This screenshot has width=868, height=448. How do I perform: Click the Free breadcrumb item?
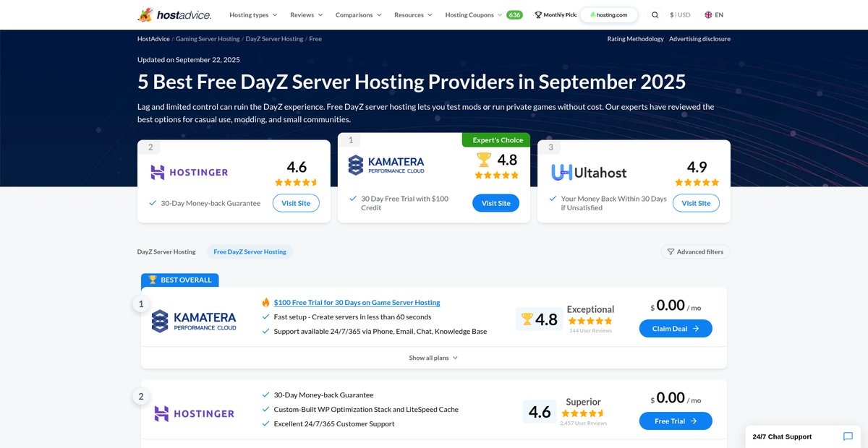(315, 39)
